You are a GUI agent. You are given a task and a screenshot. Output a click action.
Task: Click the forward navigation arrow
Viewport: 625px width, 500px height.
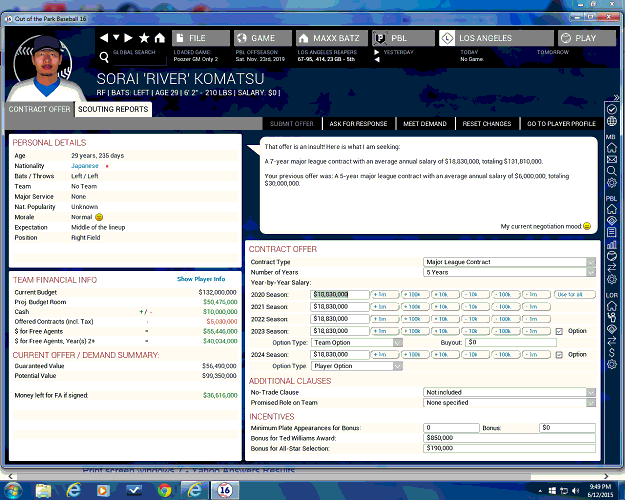(x=128, y=38)
